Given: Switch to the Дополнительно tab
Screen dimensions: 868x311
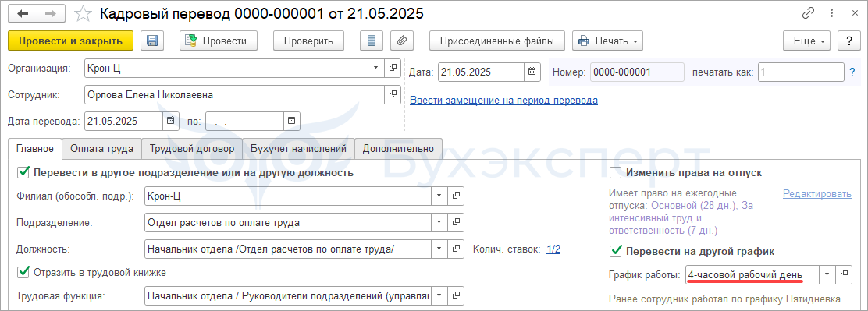Looking at the screenshot, I should [399, 148].
